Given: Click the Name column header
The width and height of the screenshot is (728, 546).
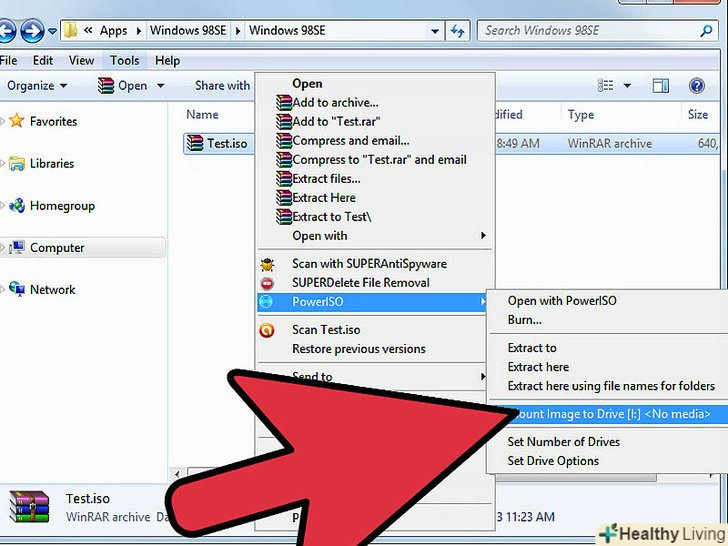Looking at the screenshot, I should (x=202, y=115).
